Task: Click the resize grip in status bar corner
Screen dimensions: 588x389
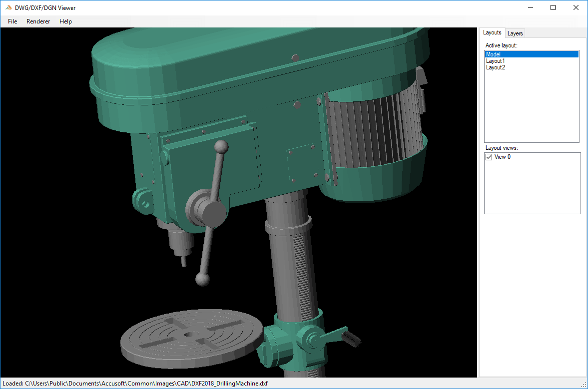Action: [584, 385]
